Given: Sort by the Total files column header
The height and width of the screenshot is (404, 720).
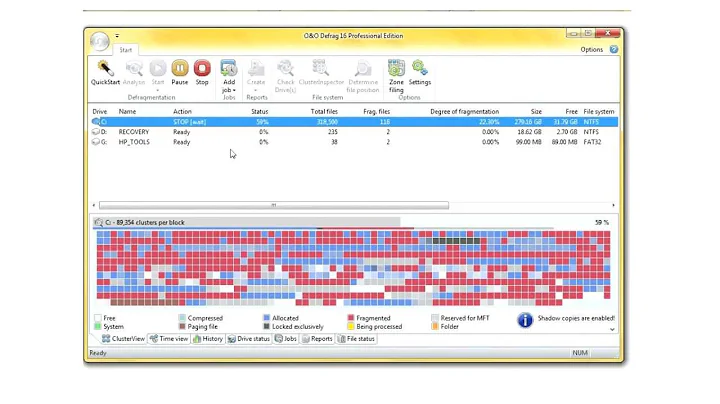Looking at the screenshot, I should (324, 112).
